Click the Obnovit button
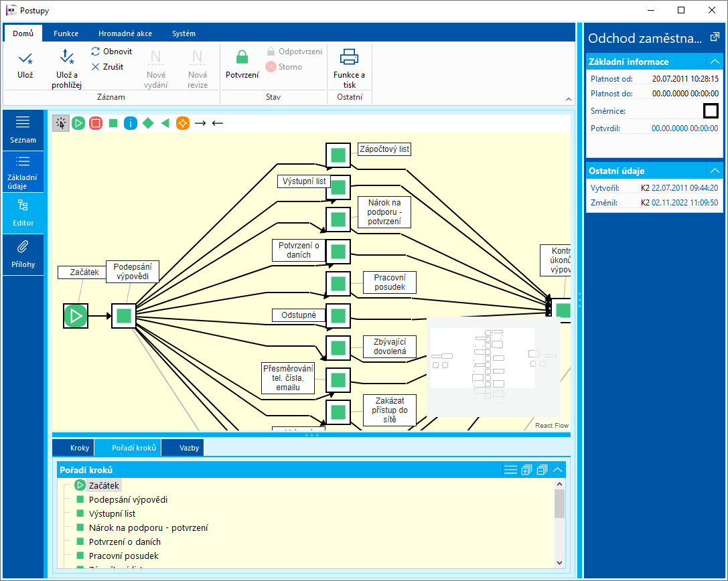 111,52
